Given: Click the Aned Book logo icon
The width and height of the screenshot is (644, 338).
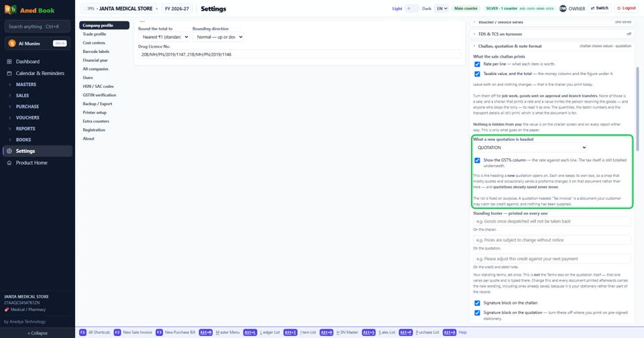Looking at the screenshot, I should click(x=10, y=9).
